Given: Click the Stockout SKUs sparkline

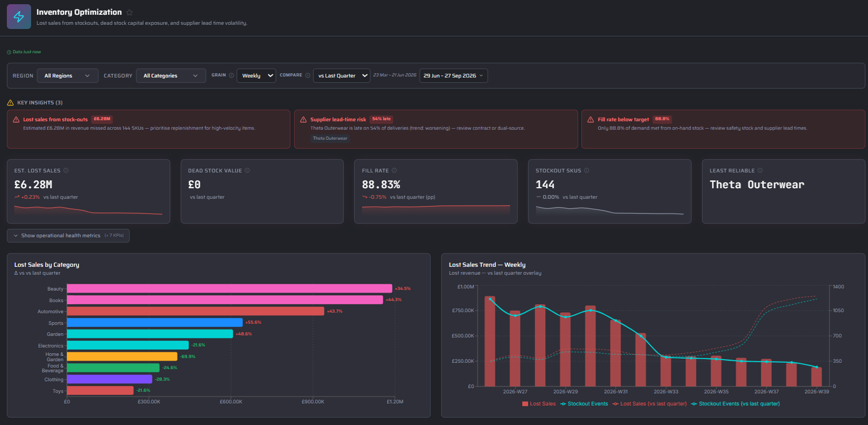Looking at the screenshot, I should tap(610, 210).
